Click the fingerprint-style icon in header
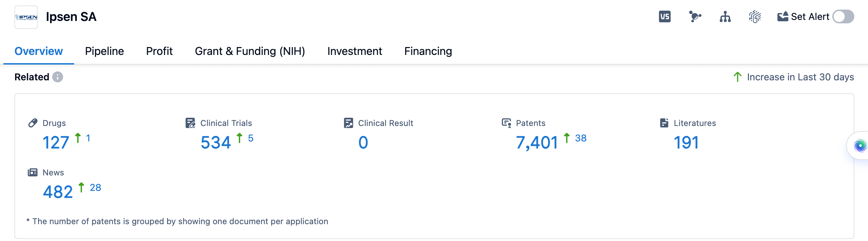The image size is (868, 241). pos(755,16)
